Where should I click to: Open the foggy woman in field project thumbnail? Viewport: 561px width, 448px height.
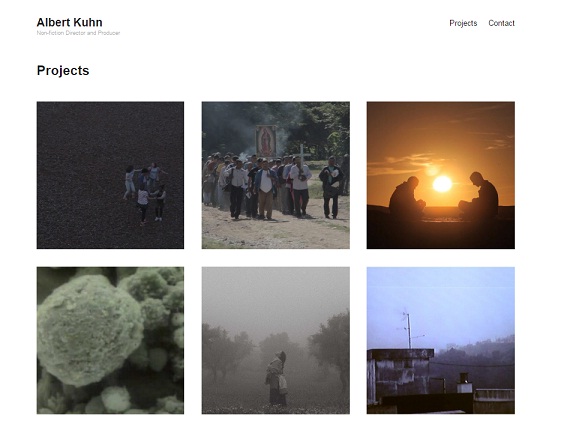275,340
